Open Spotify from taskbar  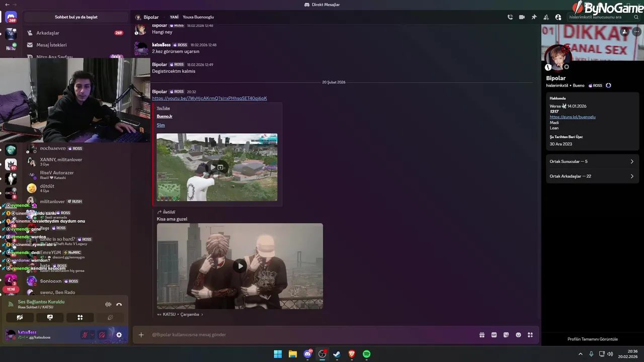[367, 354]
